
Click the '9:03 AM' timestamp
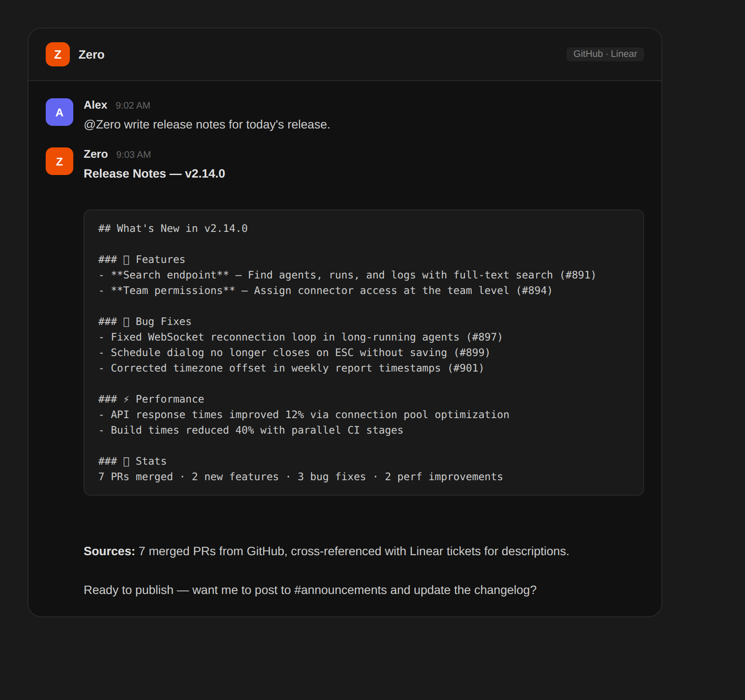coord(133,155)
